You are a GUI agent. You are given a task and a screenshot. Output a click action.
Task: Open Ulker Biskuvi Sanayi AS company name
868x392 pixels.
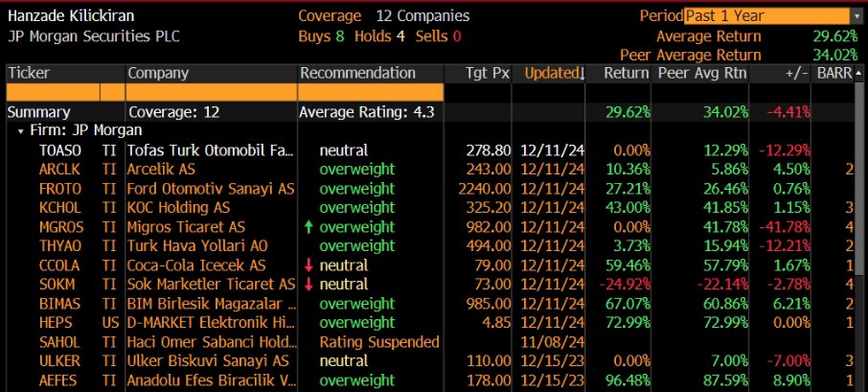[208, 361]
